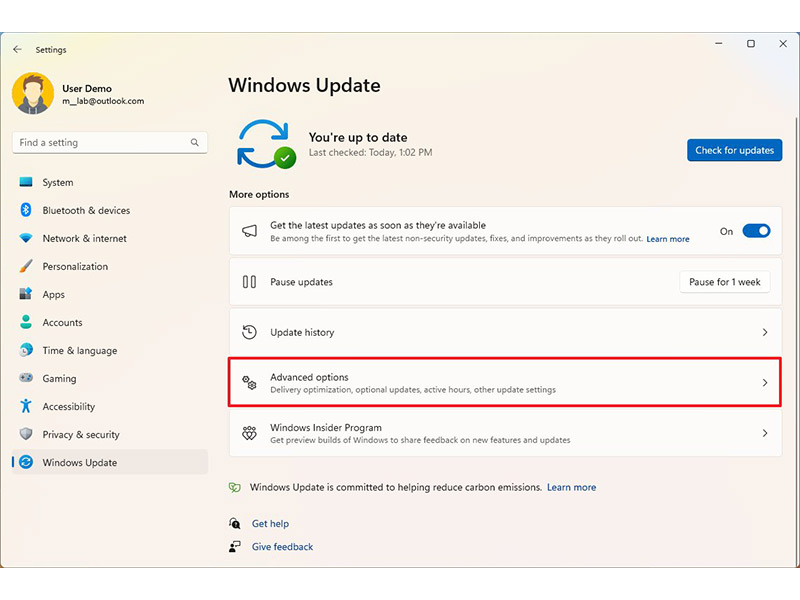Open the Give feedback link
The height and width of the screenshot is (600, 800).
282,546
